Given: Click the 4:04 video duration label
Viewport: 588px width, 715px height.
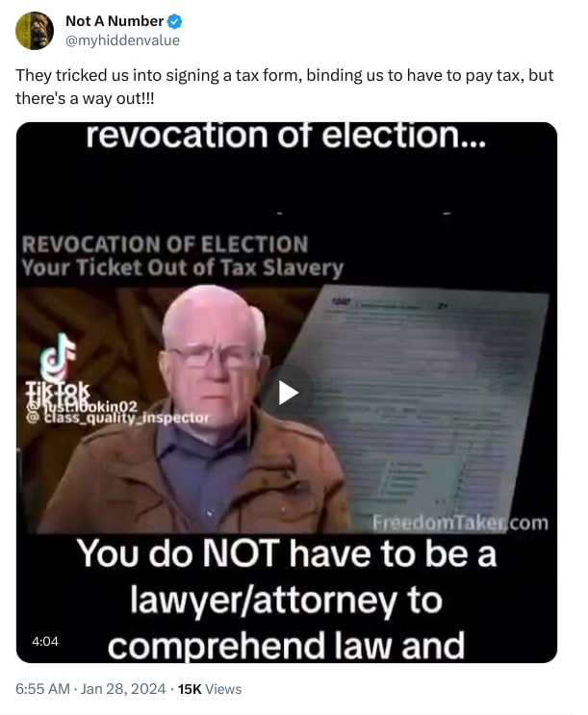Looking at the screenshot, I should click(45, 641).
